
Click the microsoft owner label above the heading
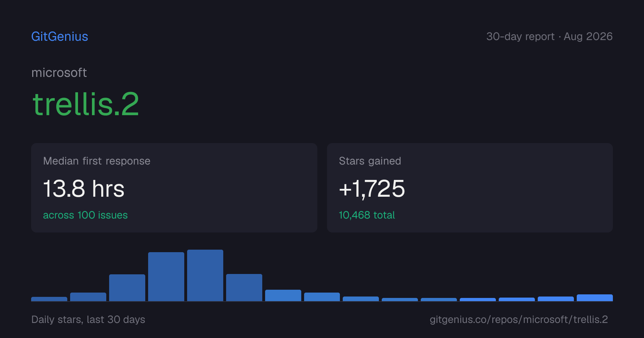point(59,73)
